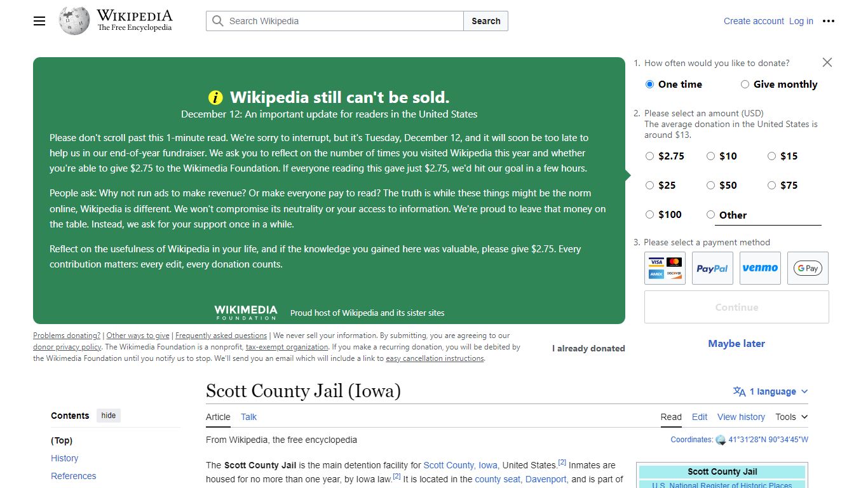Click first citation [2] after United States
The width and height of the screenshot is (868, 488).
[562, 463]
